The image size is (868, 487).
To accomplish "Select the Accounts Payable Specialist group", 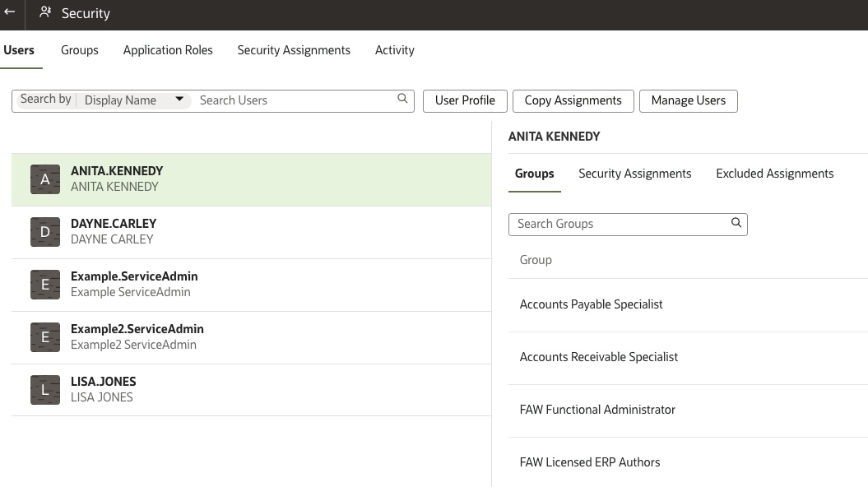I will pyautogui.click(x=591, y=304).
